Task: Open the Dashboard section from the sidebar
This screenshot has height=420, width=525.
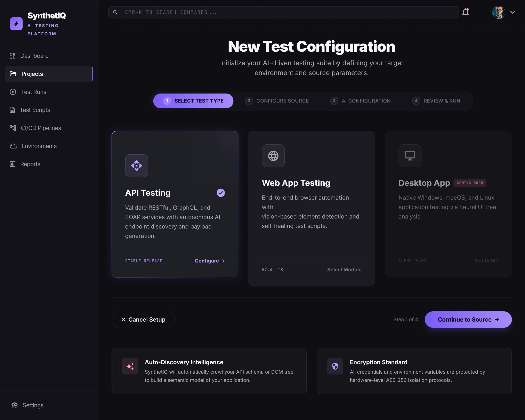Action: [x=34, y=56]
